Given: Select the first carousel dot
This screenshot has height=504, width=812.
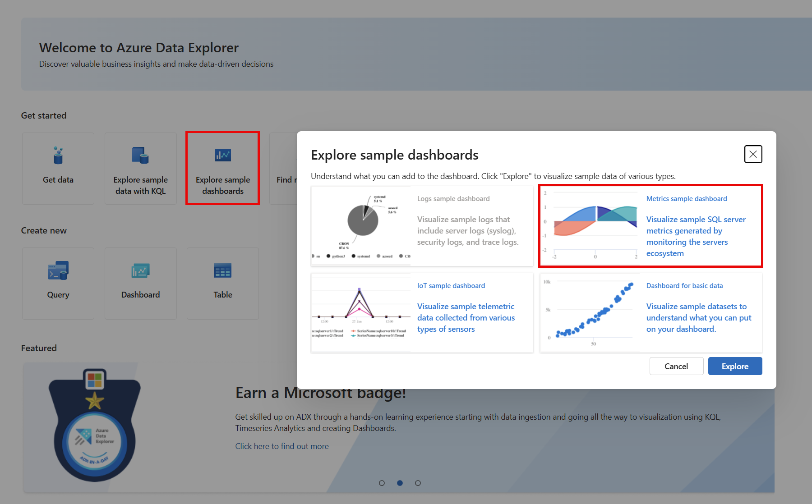Looking at the screenshot, I should (x=382, y=483).
